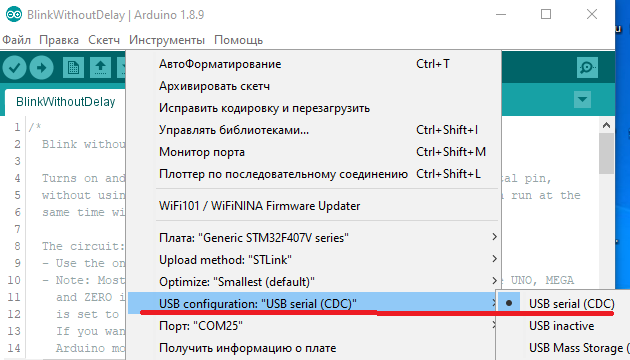Click the Verify checkmark toolbar button
Screen dimensions: 630x360
[14, 68]
